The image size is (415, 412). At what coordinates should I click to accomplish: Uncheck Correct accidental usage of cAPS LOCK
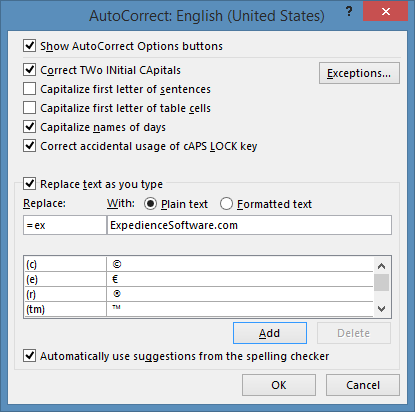pyautogui.click(x=30, y=146)
